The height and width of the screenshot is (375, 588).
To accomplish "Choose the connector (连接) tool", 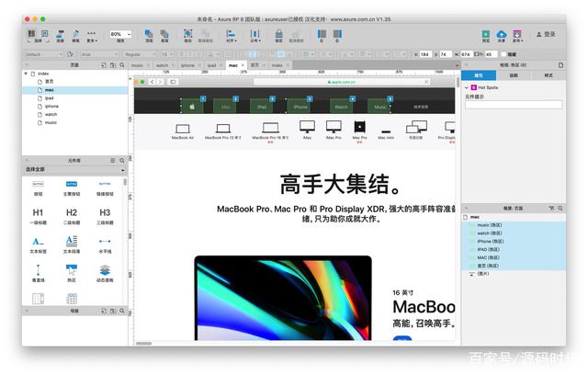I will [60, 36].
